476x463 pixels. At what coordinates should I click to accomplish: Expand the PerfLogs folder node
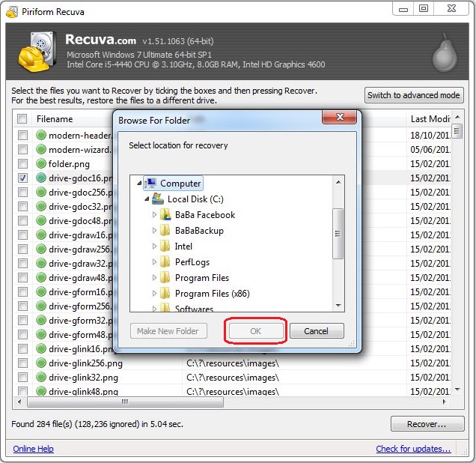[x=154, y=262]
